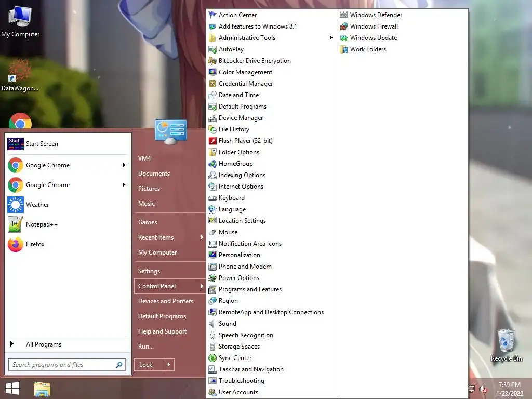This screenshot has width=532, height=399.
Task: Click VM4 user name link
Action: (x=144, y=158)
